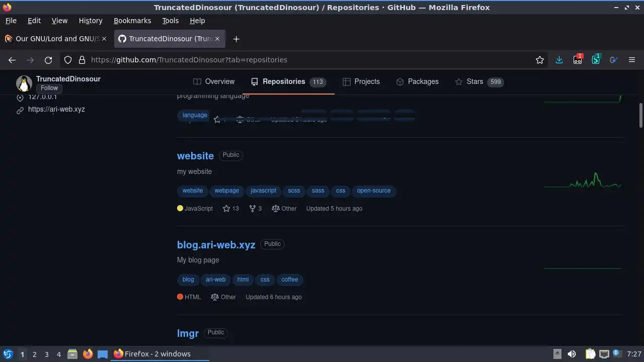
Task: Close the 'Our GNU/Lord' tab
Action: (x=104, y=39)
